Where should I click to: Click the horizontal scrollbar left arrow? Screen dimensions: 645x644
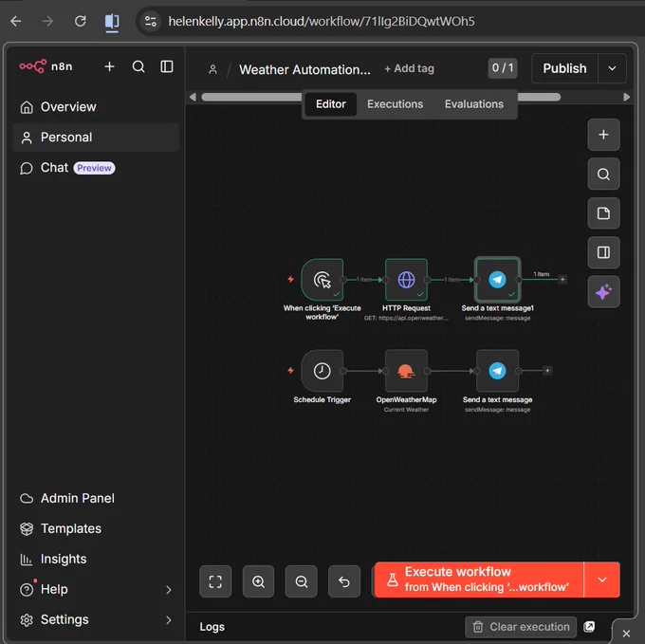coord(193,97)
